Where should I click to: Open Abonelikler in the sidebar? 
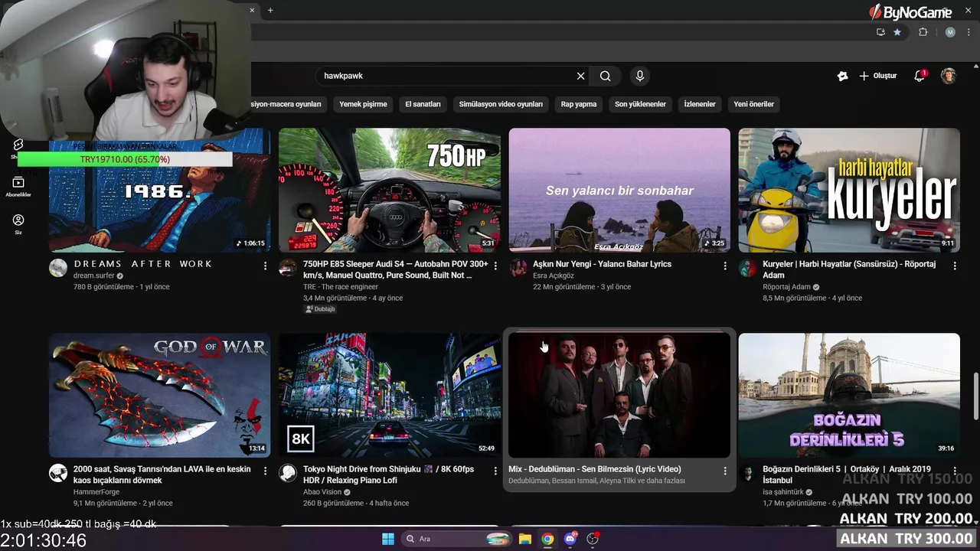[x=18, y=186]
